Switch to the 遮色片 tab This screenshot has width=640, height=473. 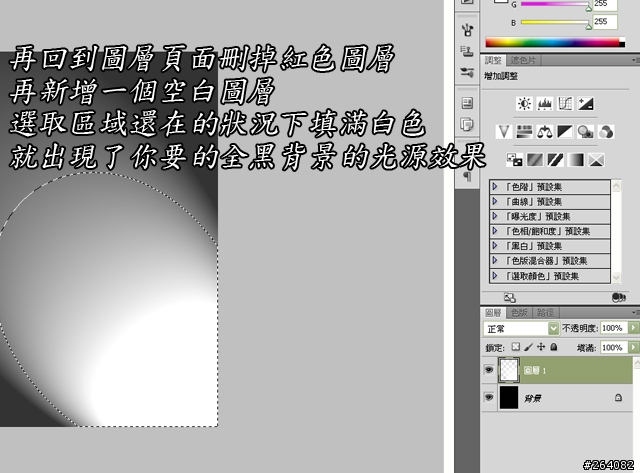(523, 60)
